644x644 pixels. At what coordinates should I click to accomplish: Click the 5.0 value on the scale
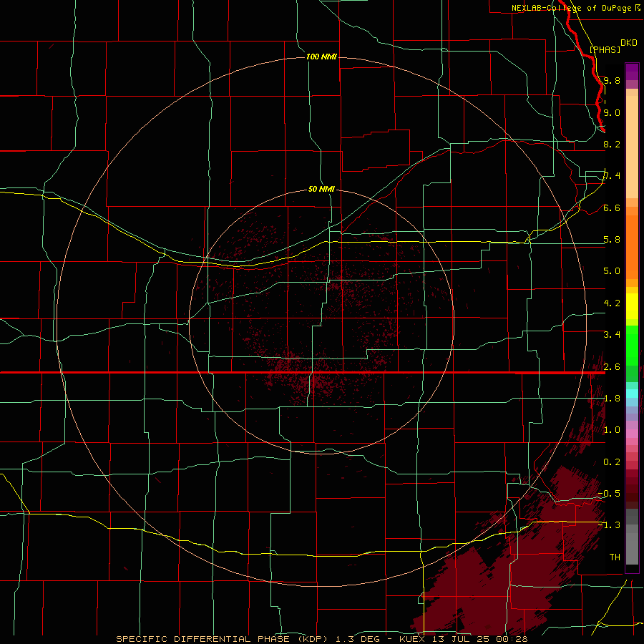(612, 271)
